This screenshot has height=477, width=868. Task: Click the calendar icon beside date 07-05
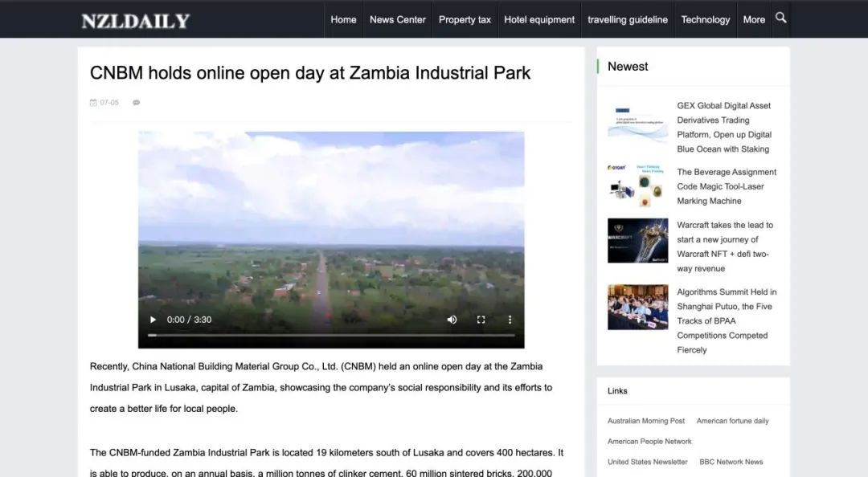tap(93, 103)
